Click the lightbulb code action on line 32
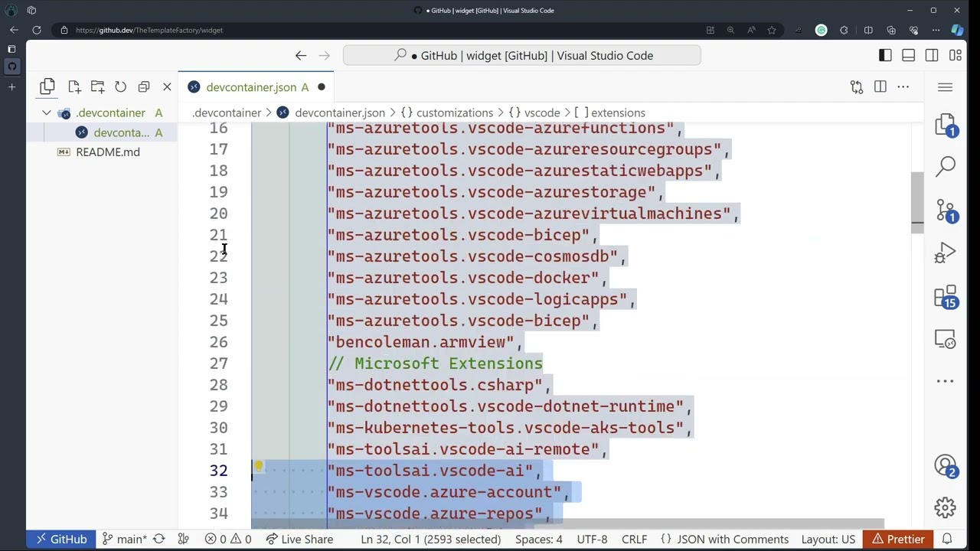Viewport: 980px width, 551px height. 259,465
